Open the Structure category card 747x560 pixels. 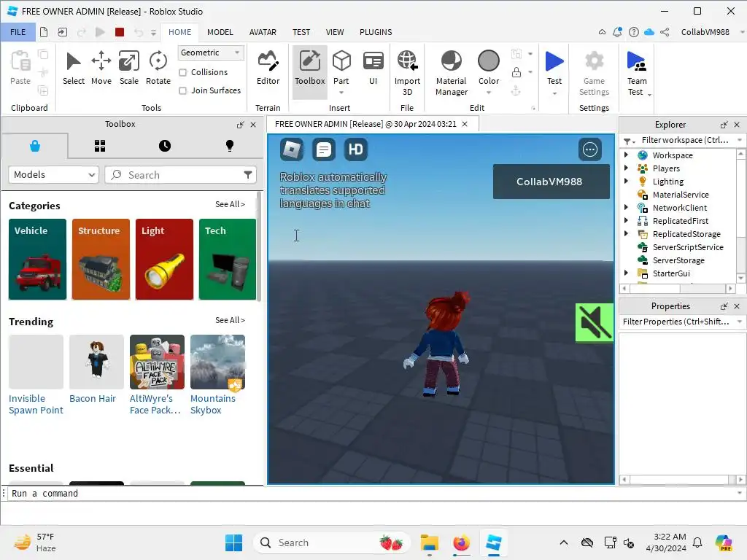click(101, 259)
